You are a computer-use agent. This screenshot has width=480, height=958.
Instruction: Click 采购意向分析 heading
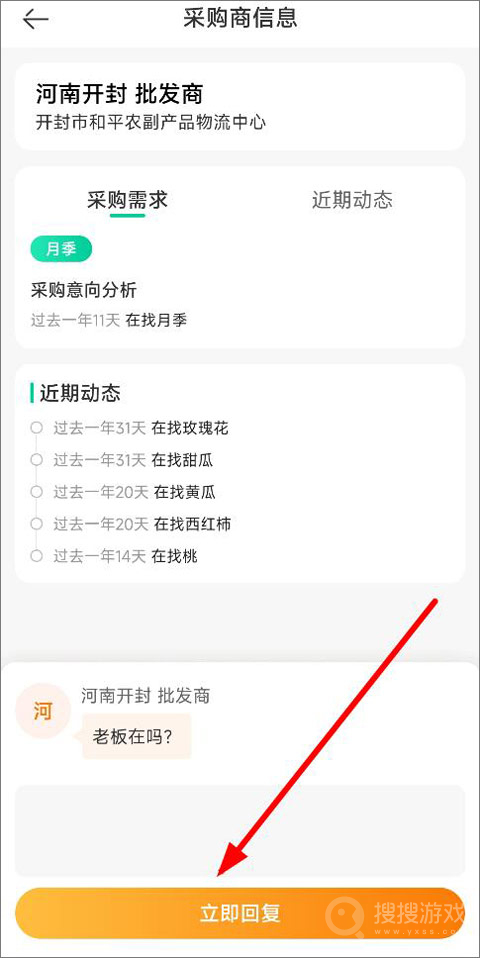(84, 290)
